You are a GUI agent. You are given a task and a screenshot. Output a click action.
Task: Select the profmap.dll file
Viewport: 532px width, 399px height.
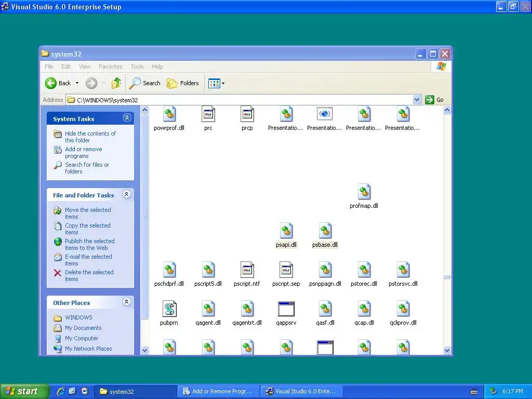click(364, 196)
